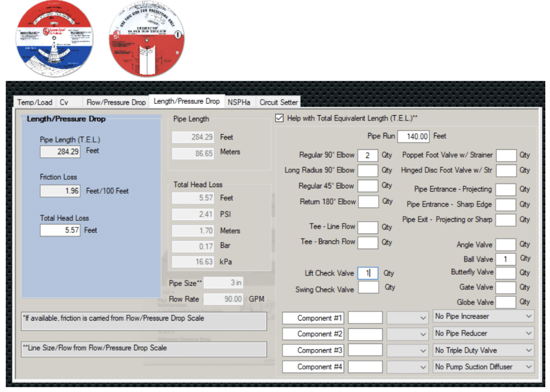Click the Pipe Run feet input
The width and height of the screenshot is (550, 392).
(413, 137)
